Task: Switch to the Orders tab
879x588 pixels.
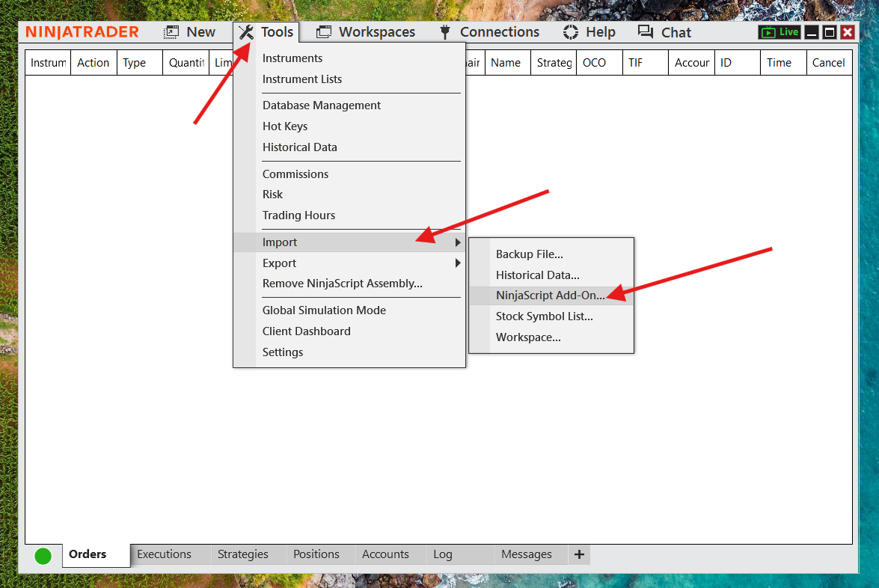Action: (96, 554)
